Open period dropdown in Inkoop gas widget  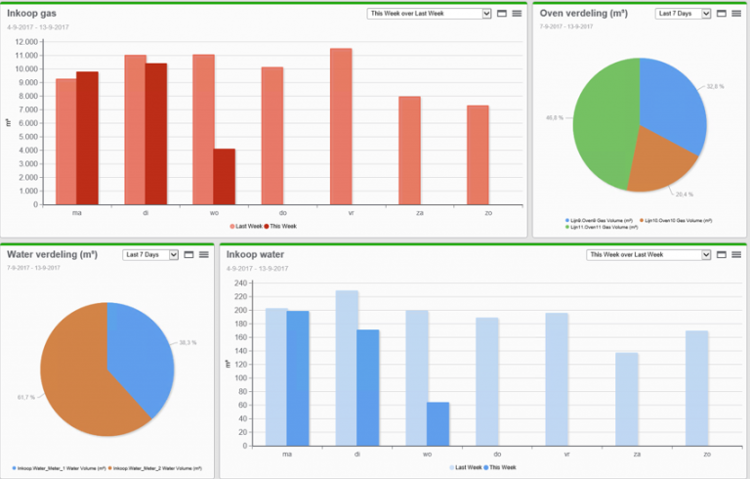pyautogui.click(x=429, y=13)
